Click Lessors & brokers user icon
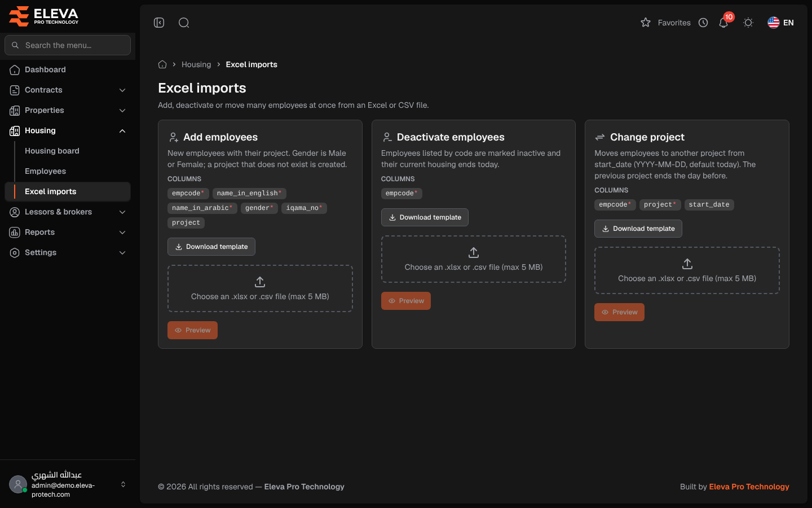This screenshot has width=812, height=508. 15,212
